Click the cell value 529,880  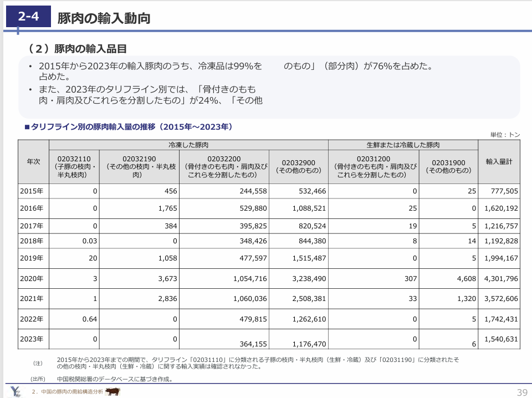tap(253, 208)
